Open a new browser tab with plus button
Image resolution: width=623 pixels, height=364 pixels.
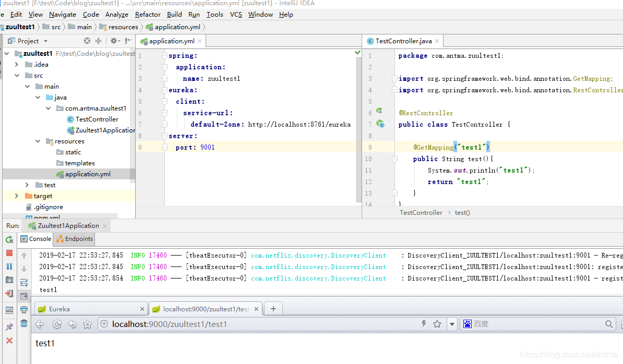pyautogui.click(x=273, y=308)
